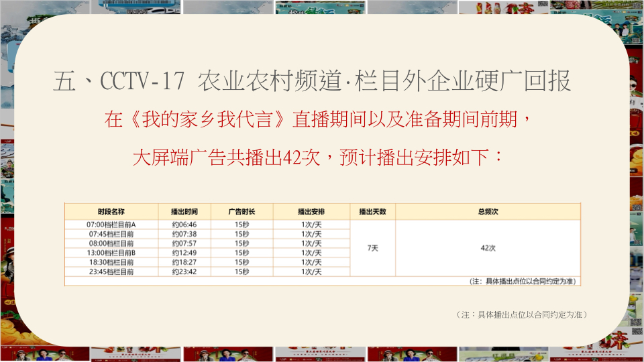Image resolution: width=644 pixels, height=362 pixels.
Task: Select the 播出安排 column header
Action: 311,211
